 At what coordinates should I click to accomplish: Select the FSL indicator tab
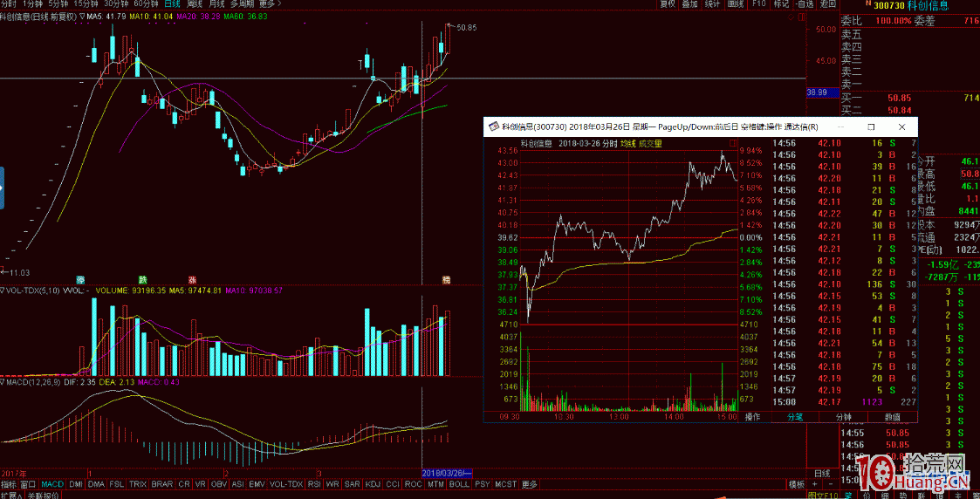[117, 484]
